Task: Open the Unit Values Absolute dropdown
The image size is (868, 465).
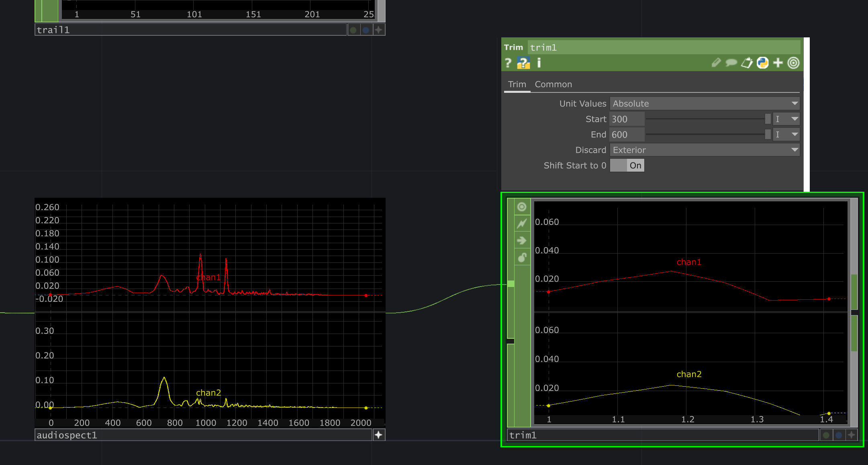Action: (705, 104)
